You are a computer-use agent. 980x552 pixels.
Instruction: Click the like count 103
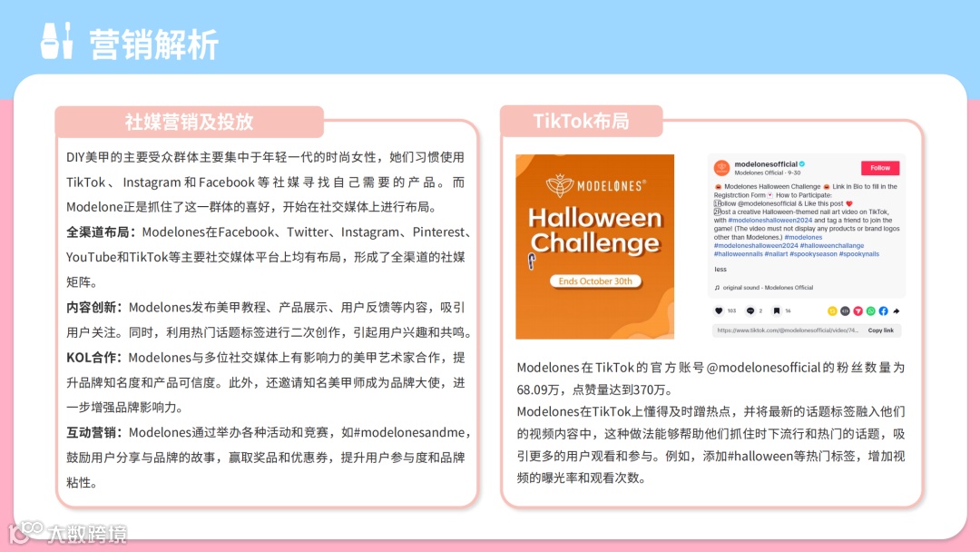(732, 310)
